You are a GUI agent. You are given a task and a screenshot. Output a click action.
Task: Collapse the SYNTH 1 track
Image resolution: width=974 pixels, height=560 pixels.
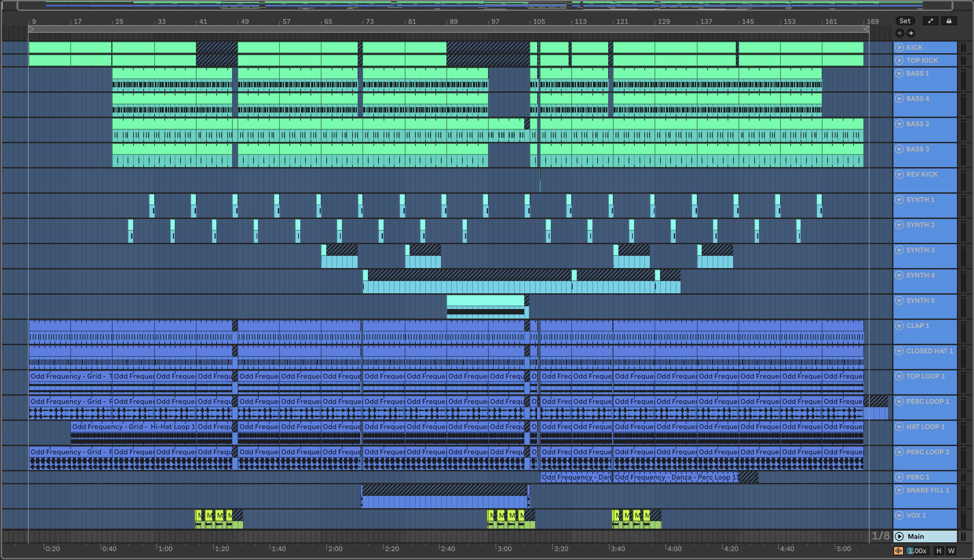pos(899,200)
